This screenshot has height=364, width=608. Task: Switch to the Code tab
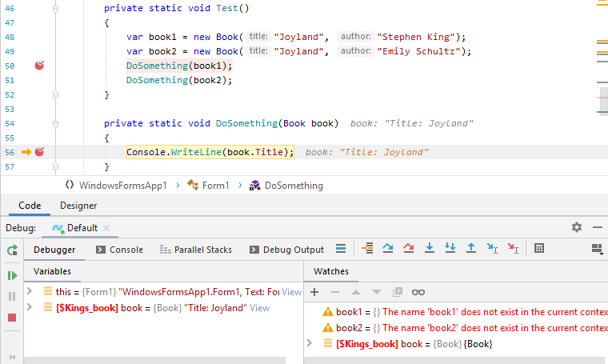[x=30, y=206]
